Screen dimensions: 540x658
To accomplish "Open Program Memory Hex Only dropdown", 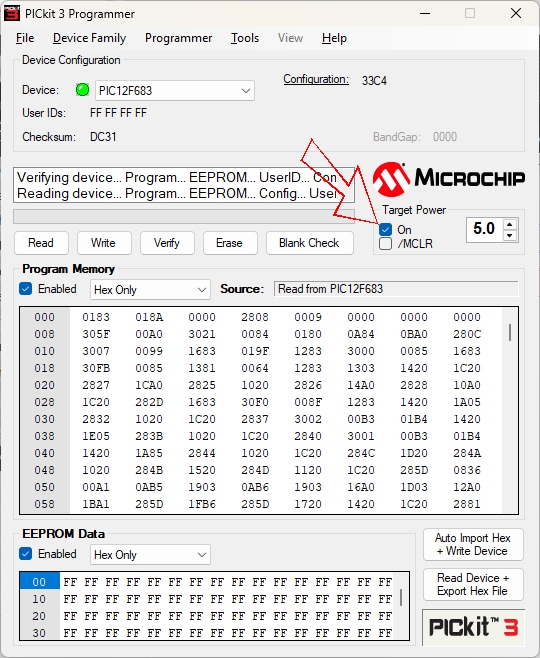I will pos(150,290).
